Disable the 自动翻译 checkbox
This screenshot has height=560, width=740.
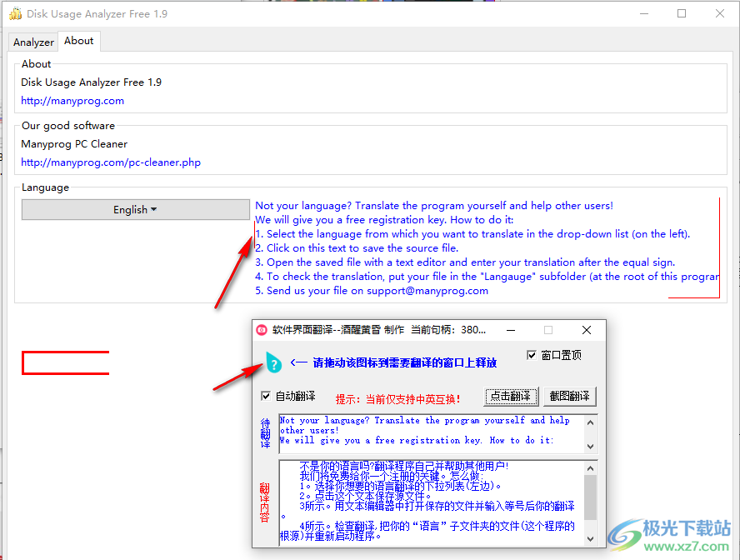tap(267, 396)
